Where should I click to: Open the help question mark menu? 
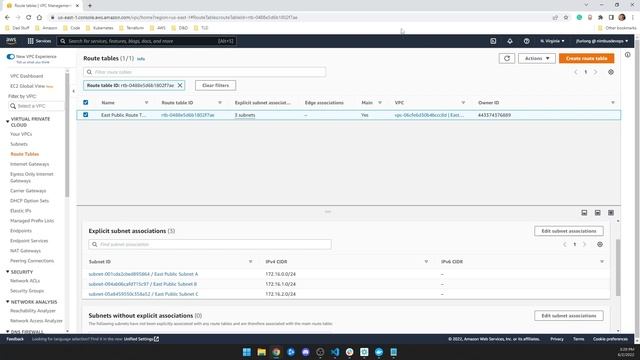(527, 41)
